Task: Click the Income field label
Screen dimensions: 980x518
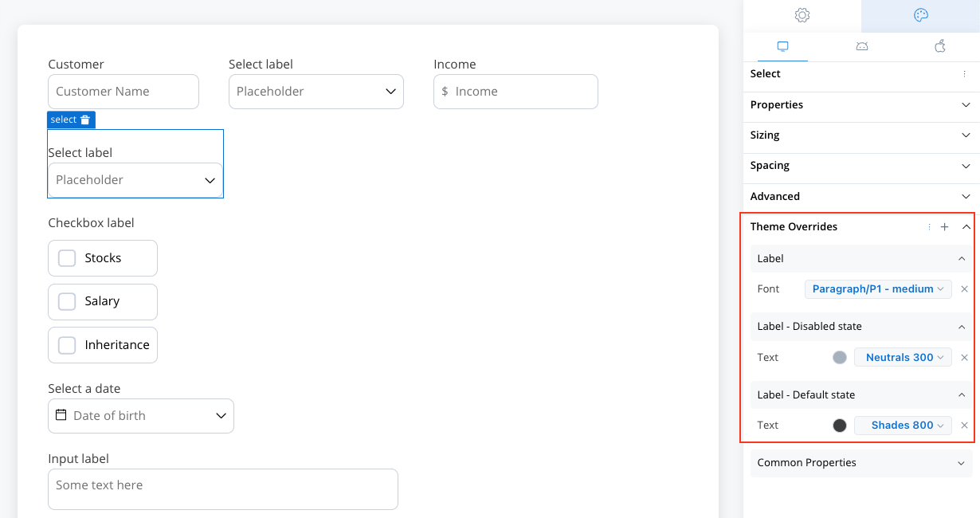Action: [x=455, y=65]
